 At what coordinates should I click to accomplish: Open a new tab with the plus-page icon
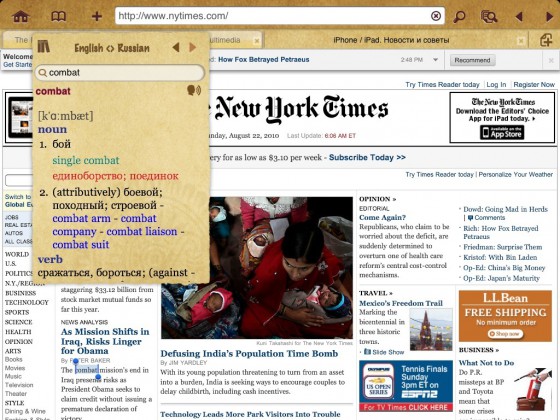point(546,40)
